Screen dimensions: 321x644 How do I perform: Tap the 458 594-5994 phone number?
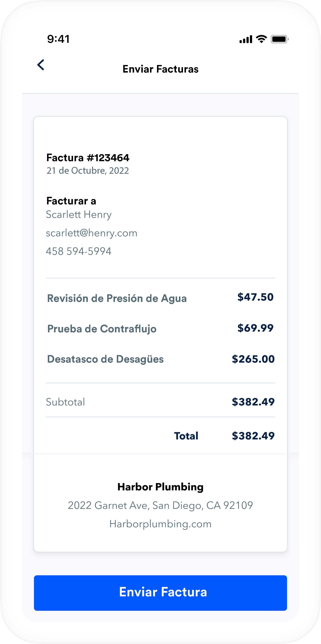[x=78, y=251]
